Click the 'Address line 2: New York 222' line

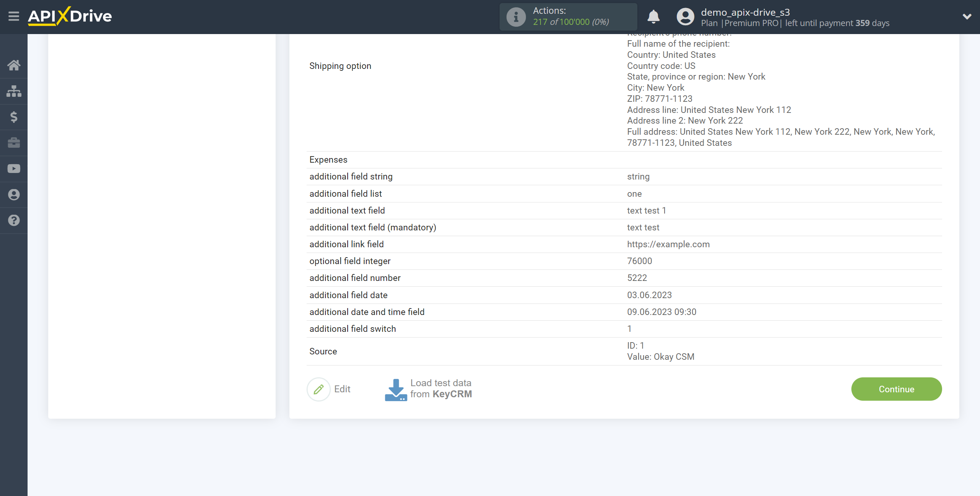[685, 121]
